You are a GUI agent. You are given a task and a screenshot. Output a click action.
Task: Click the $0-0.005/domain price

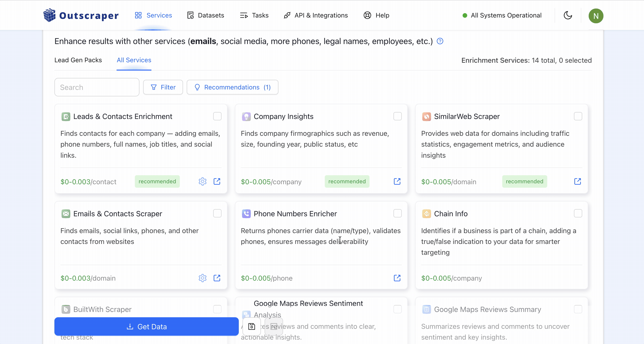(x=449, y=182)
